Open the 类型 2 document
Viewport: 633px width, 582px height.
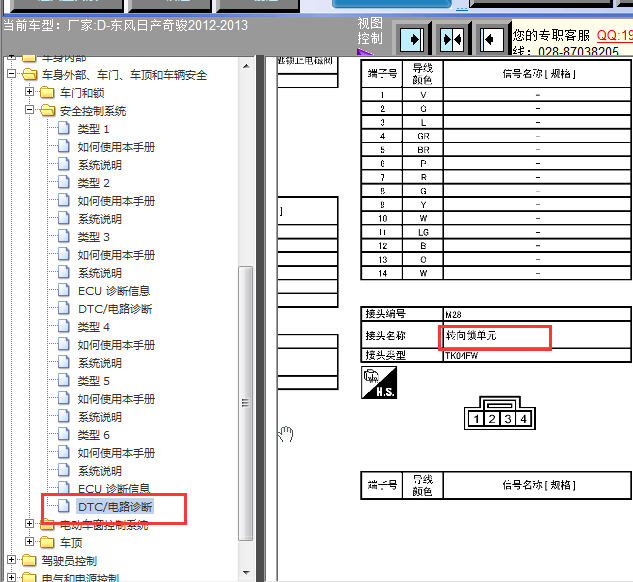tap(93, 183)
